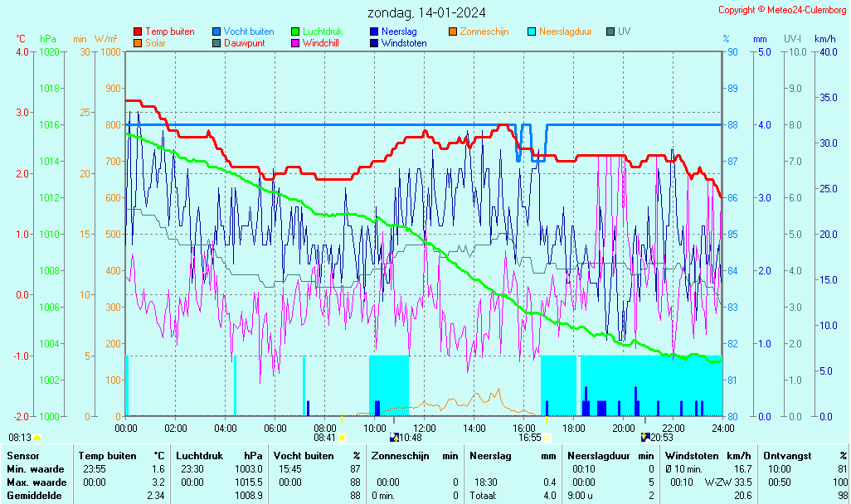Click the sunset icon beside 16:55
Viewport: 851px width, 504px height.
point(547,437)
